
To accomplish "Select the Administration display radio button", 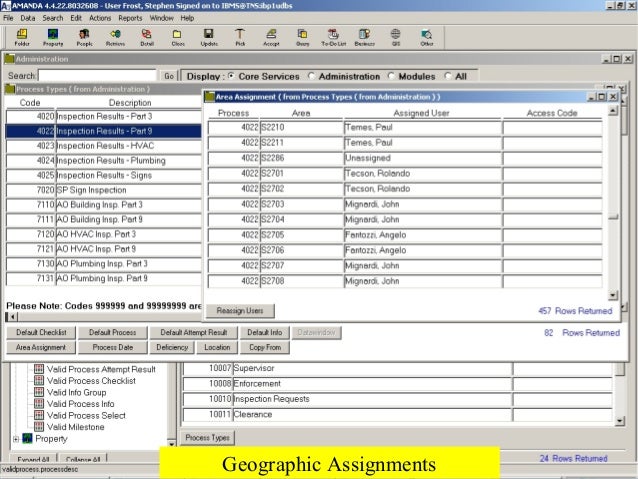I will (312, 76).
